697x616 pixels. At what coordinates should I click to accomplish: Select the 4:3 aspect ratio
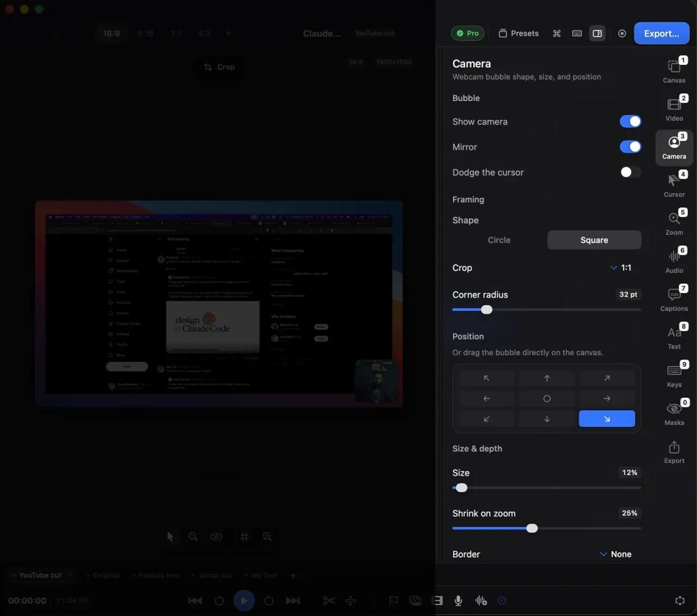[204, 33]
